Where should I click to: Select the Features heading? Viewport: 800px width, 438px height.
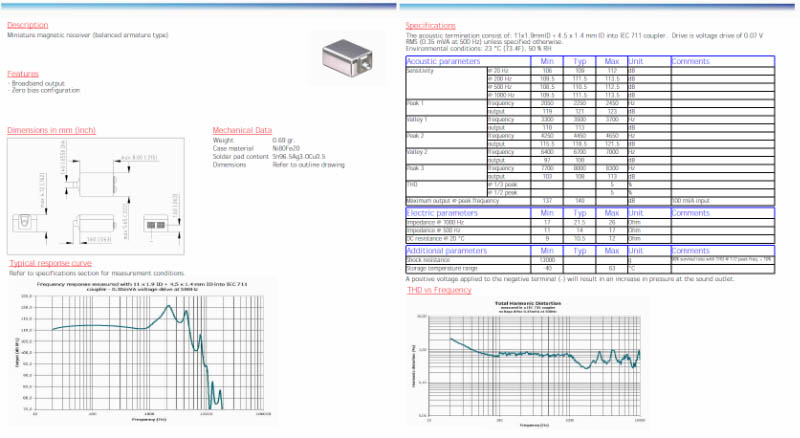23,74
